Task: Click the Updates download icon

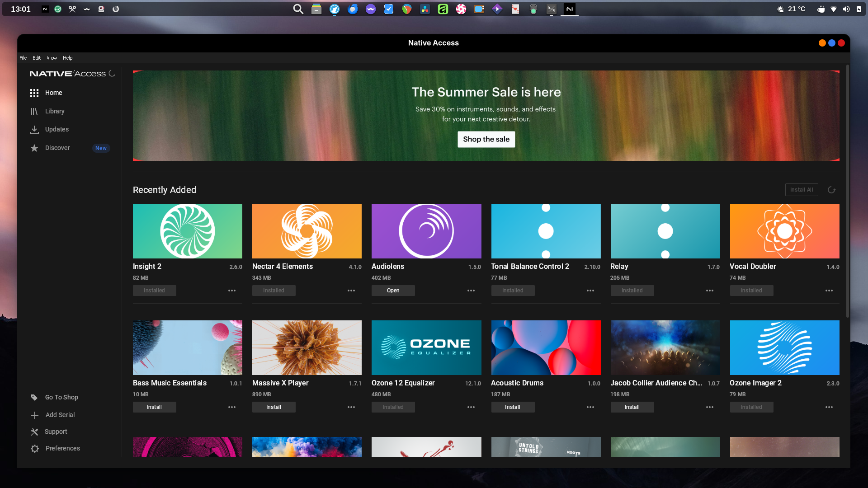Action: point(34,130)
